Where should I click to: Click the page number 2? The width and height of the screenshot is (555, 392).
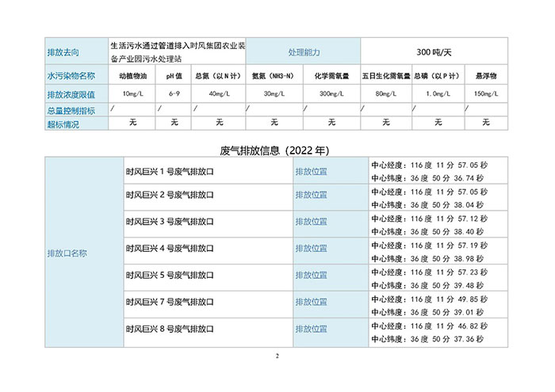tap(277, 356)
